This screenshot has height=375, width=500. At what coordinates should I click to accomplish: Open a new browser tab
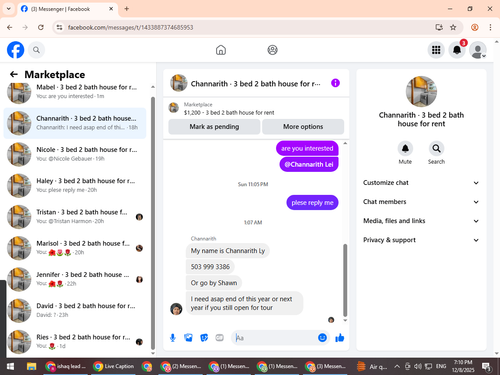coord(126,9)
